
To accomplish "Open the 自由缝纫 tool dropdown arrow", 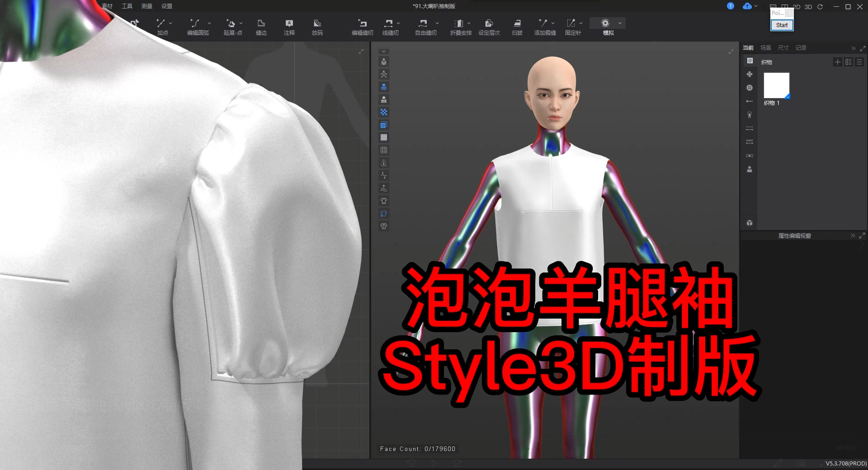I will tap(437, 23).
